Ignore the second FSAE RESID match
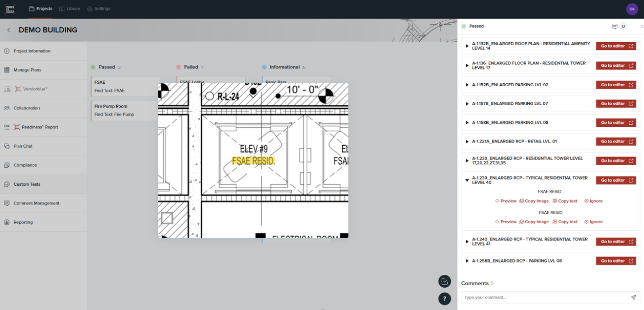The height and width of the screenshot is (310, 644). coord(593,222)
